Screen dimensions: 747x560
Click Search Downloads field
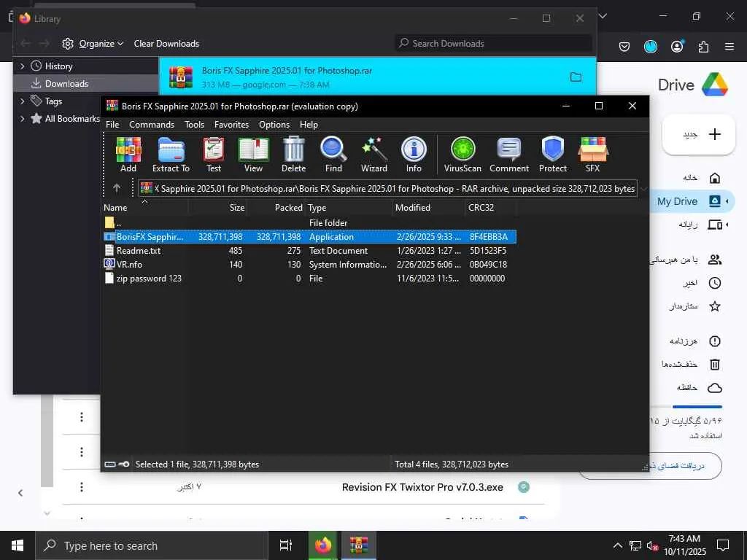[x=494, y=43]
